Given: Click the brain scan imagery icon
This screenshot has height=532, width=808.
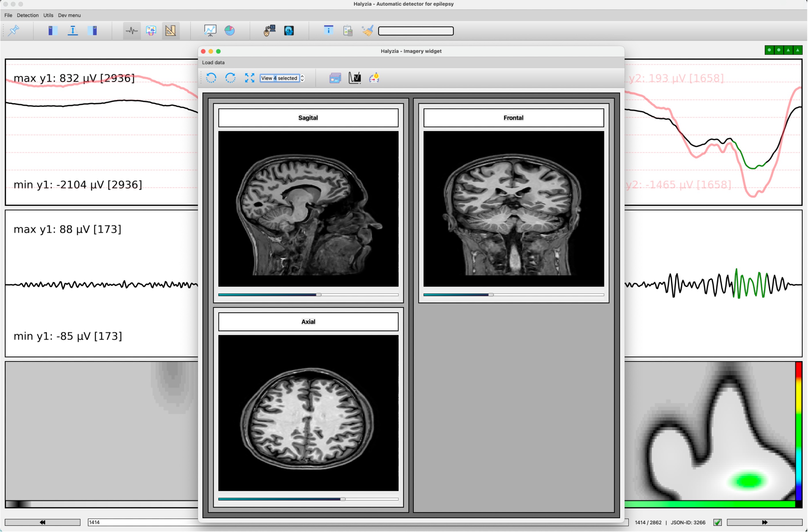Looking at the screenshot, I should (289, 31).
